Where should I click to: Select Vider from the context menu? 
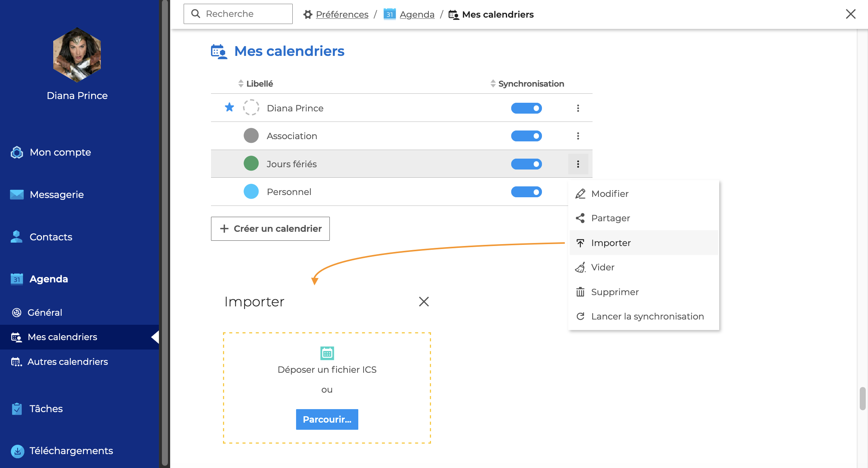(x=602, y=267)
